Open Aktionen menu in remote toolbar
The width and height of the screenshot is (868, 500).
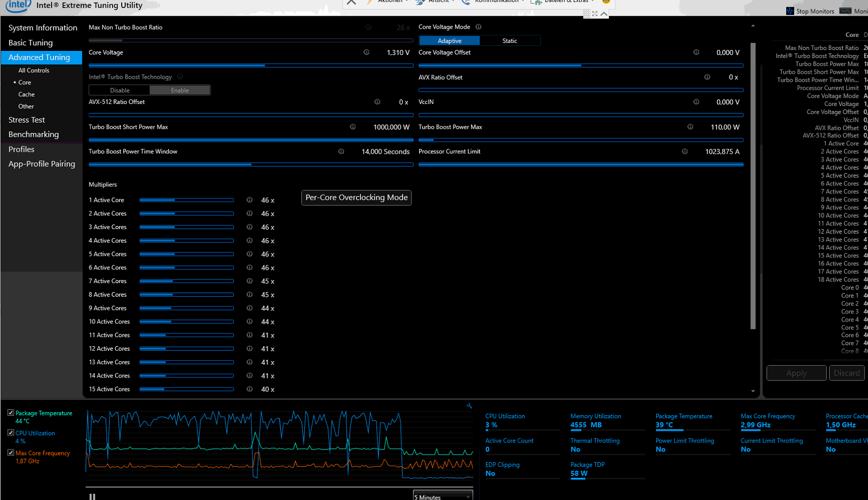coord(387,2)
